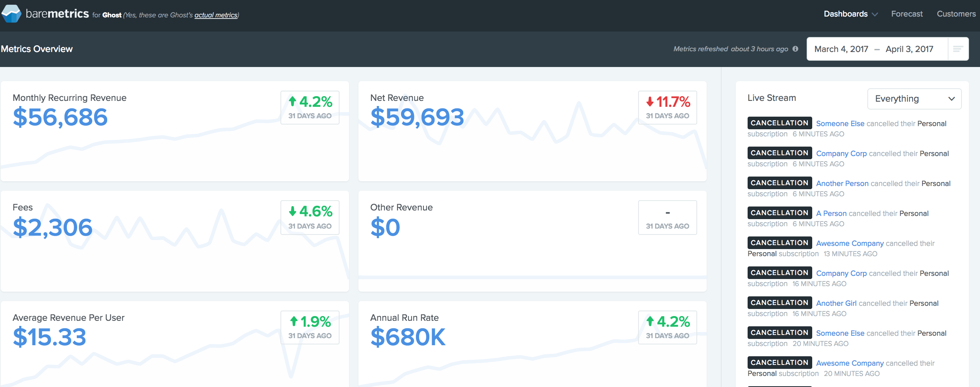Open Awesome Company link, 20 minutes ago

click(x=850, y=363)
